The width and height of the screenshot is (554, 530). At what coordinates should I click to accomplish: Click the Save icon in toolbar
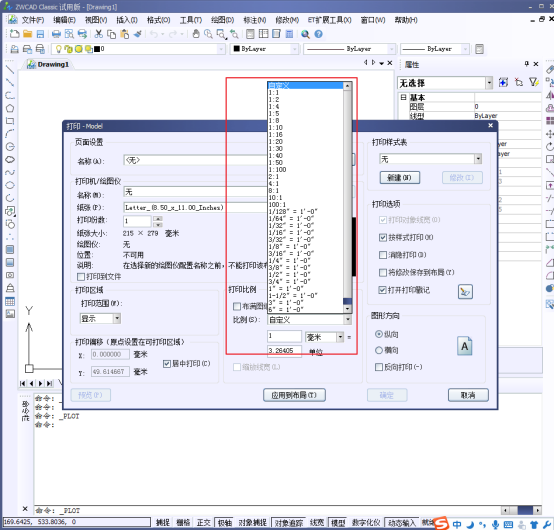tap(40, 34)
